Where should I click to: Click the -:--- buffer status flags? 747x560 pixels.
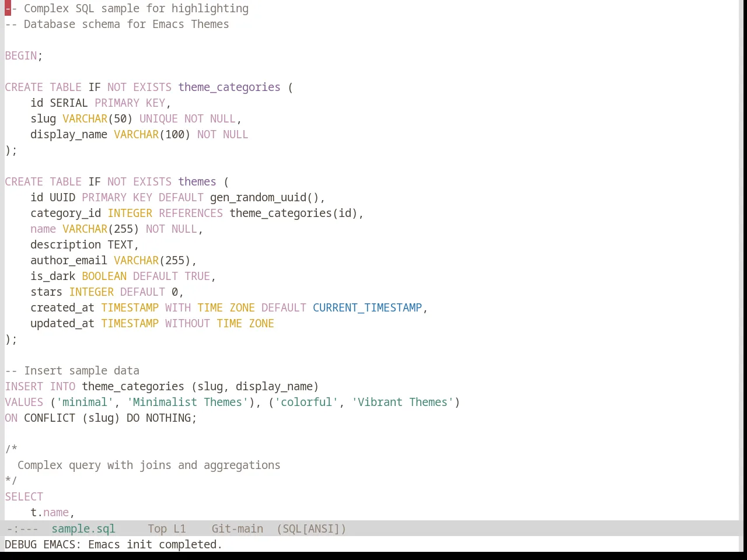click(22, 528)
